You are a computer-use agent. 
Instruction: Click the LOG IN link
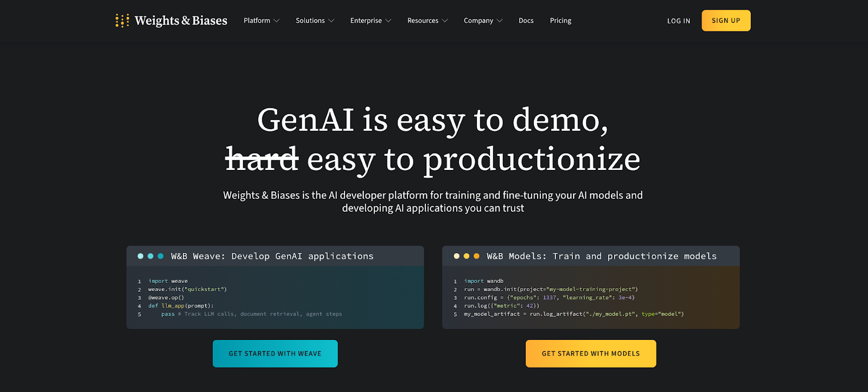(679, 21)
